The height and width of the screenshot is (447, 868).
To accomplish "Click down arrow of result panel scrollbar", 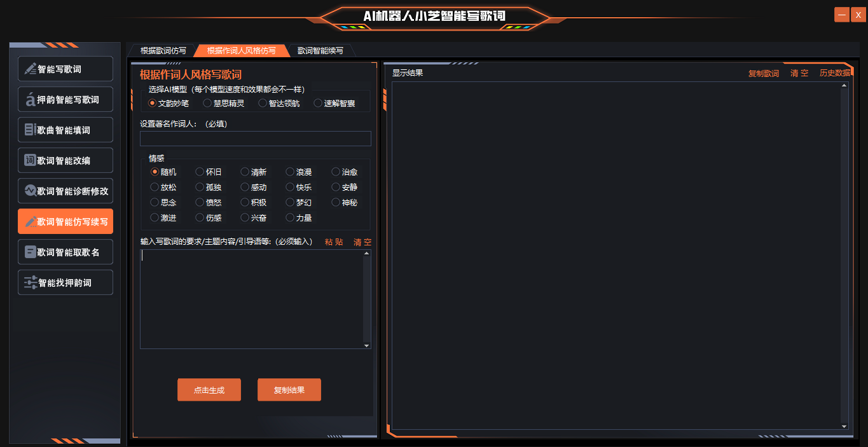I will (x=844, y=426).
